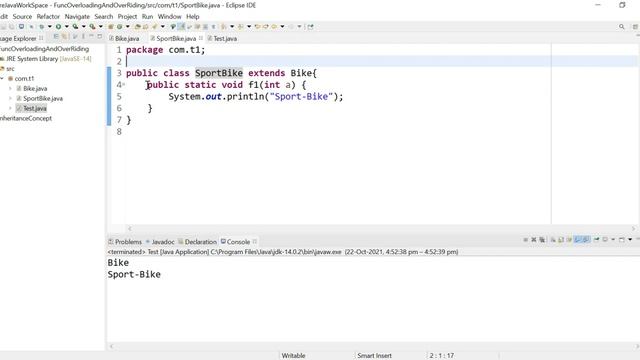Image resolution: width=640 pixels, height=360 pixels.
Task: Open the Help menu
Action: [x=193, y=16]
